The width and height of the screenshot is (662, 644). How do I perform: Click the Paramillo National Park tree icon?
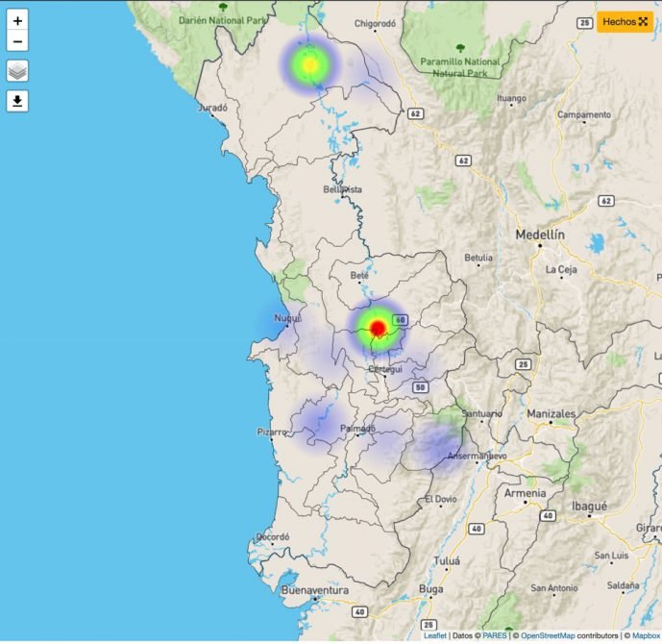[x=461, y=47]
